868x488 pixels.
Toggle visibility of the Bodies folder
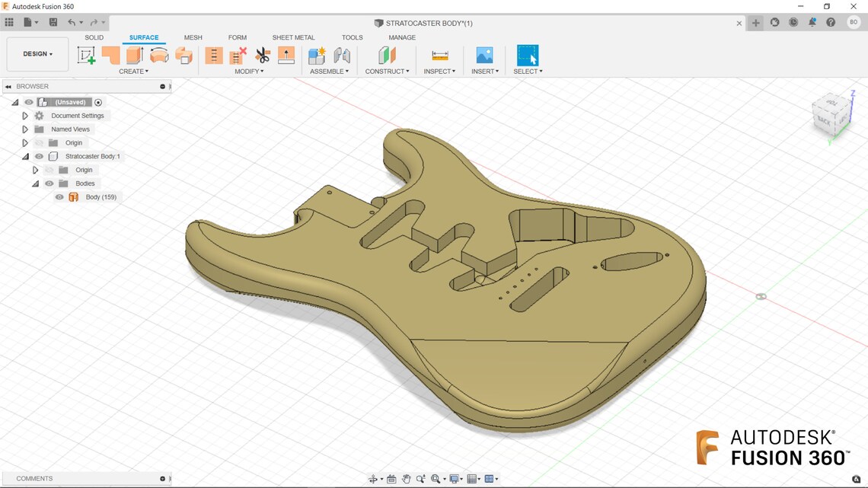click(x=49, y=183)
